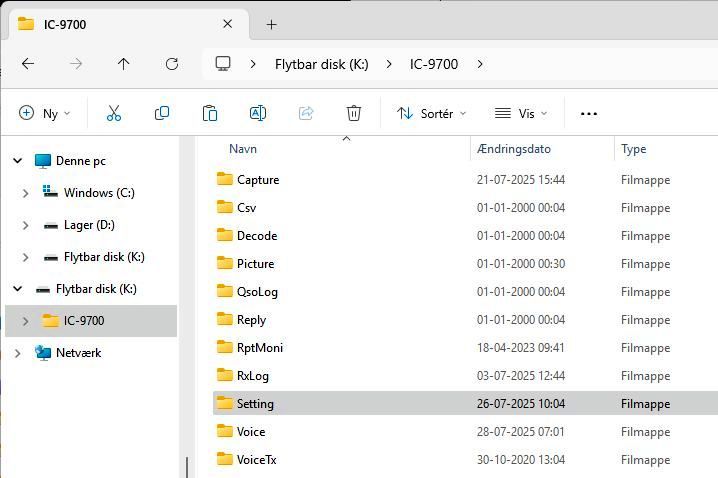This screenshot has width=718, height=478.
Task: Click the VoiceTx folder icon
Action: 224,459
